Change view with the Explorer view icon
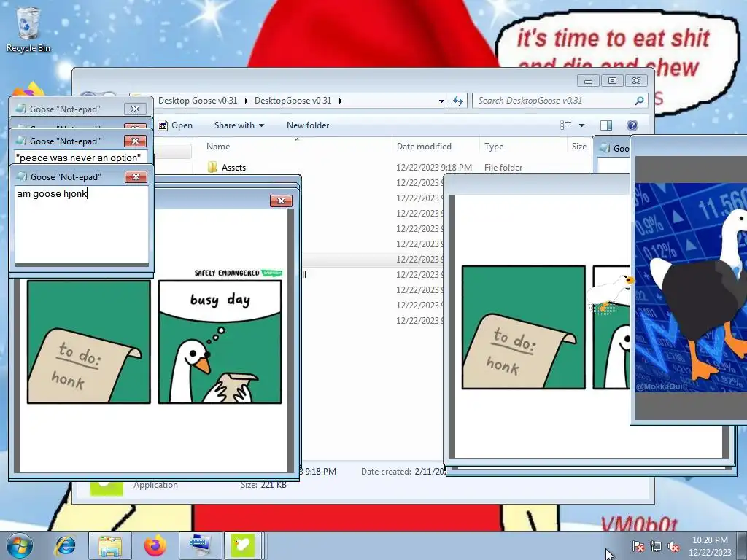The width and height of the screenshot is (747, 560). click(x=566, y=125)
